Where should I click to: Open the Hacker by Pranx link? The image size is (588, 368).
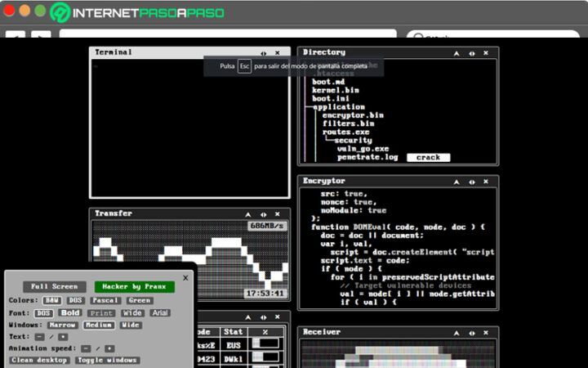click(134, 287)
